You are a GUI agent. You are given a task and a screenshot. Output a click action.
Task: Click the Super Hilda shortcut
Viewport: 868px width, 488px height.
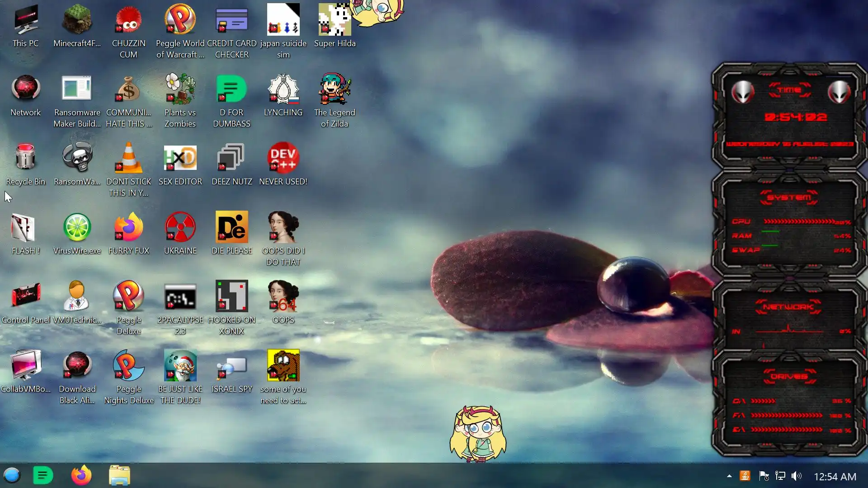(x=335, y=20)
